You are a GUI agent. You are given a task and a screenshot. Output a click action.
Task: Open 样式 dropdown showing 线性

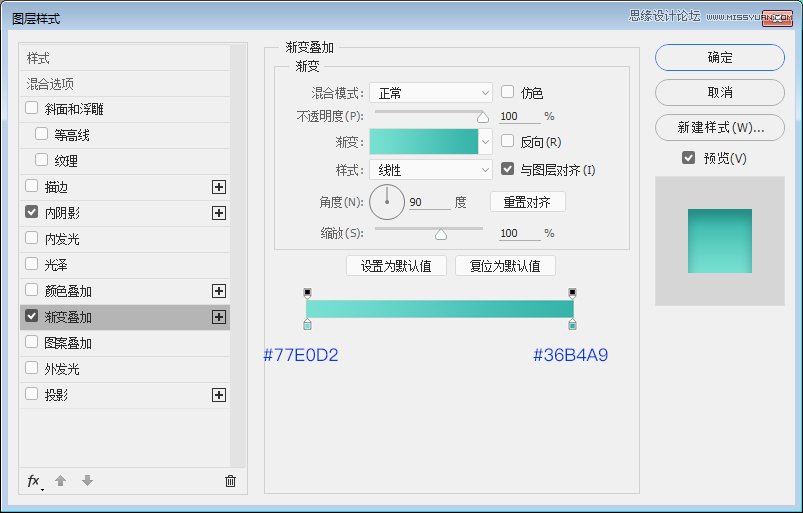431,170
